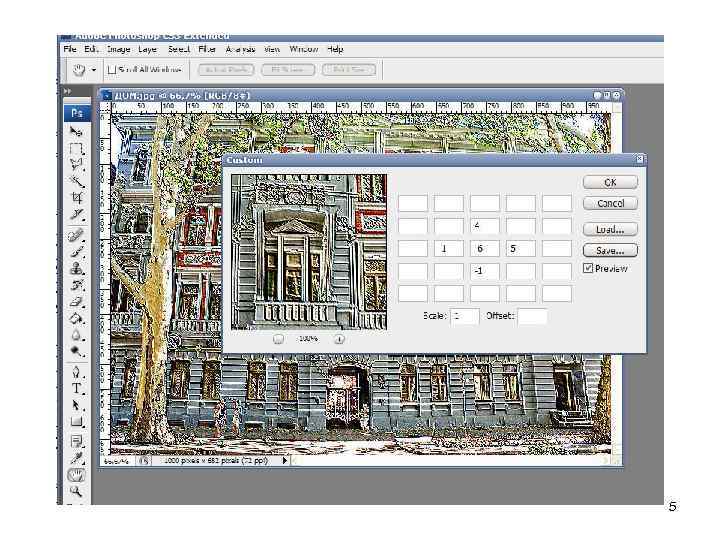The width and height of the screenshot is (720, 540).
Task: Open the Window menu
Action: [304, 49]
